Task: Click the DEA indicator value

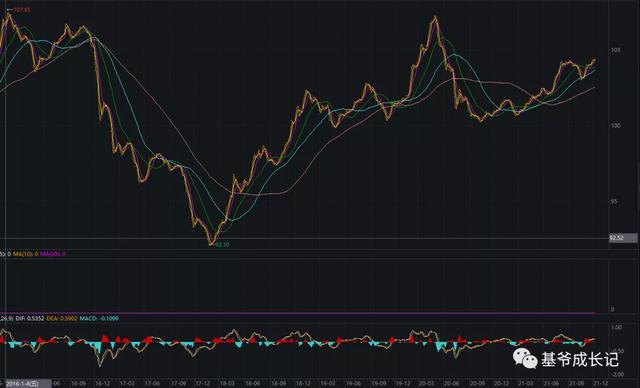Action: tap(62, 318)
